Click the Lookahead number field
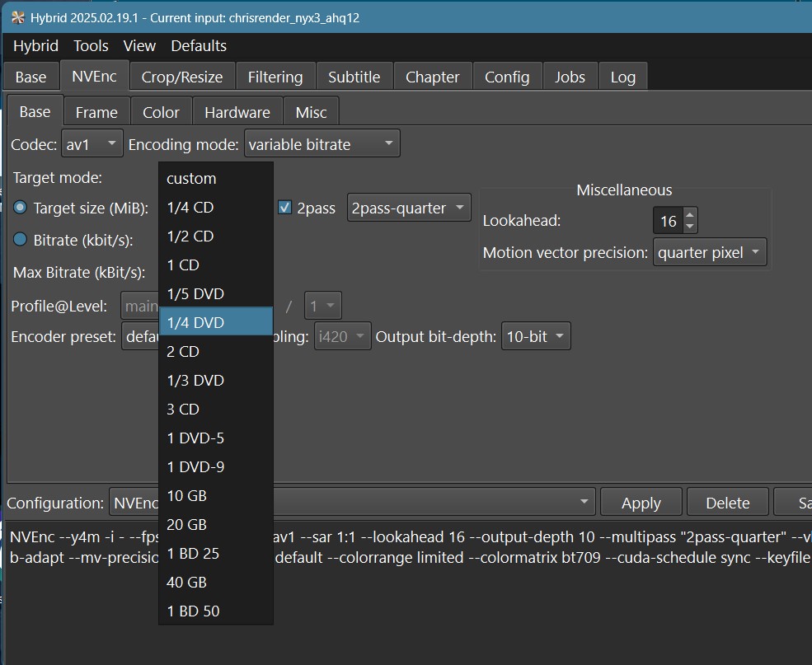Screen dimensions: 812x665 pos(669,221)
